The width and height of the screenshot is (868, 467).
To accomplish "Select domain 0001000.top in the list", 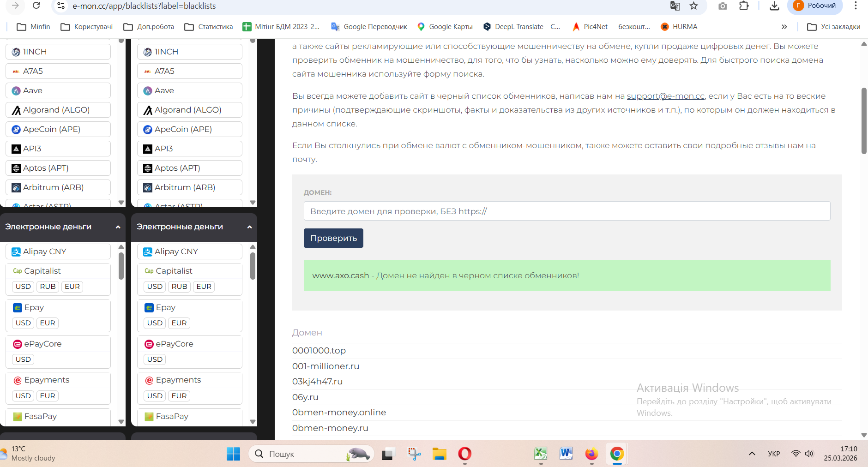I will (x=319, y=351).
